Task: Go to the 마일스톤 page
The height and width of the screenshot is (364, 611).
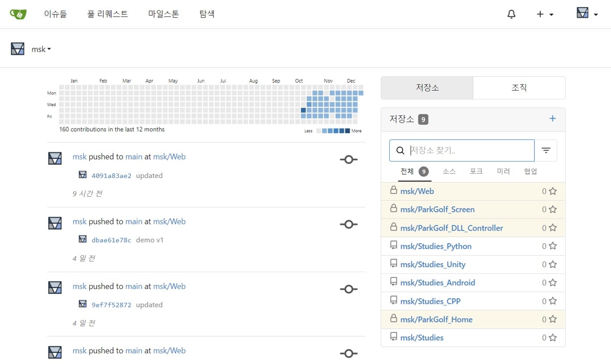Action: [163, 14]
